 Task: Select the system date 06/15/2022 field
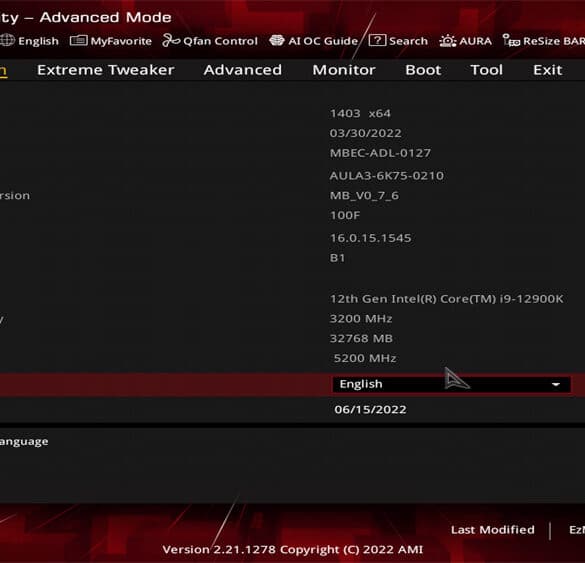[370, 410]
